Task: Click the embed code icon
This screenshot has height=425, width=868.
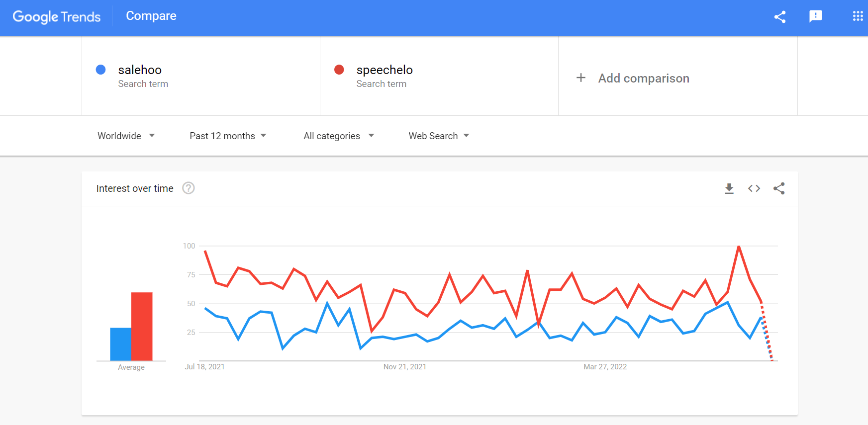Action: point(754,188)
